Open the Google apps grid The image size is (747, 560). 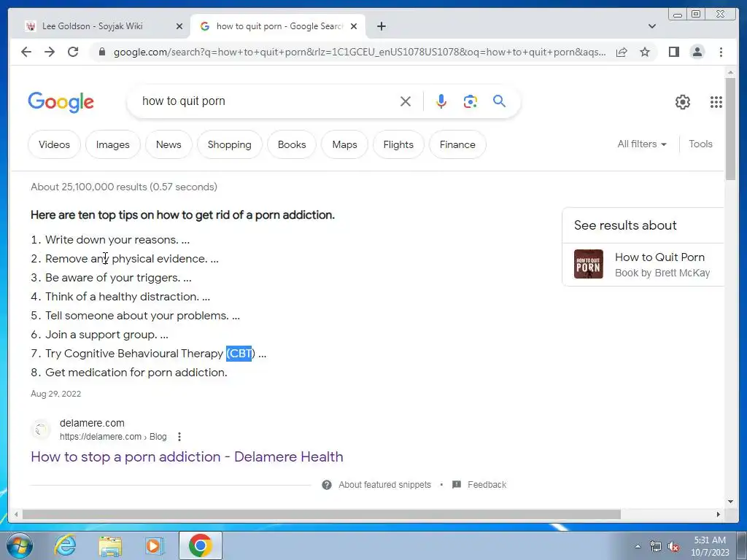[x=716, y=102]
